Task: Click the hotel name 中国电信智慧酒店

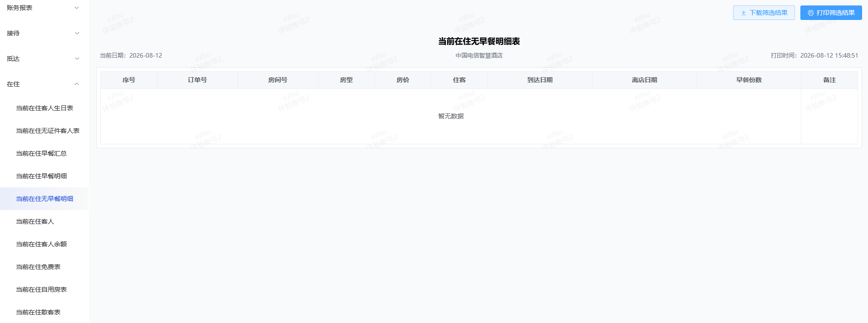Action: [479, 55]
